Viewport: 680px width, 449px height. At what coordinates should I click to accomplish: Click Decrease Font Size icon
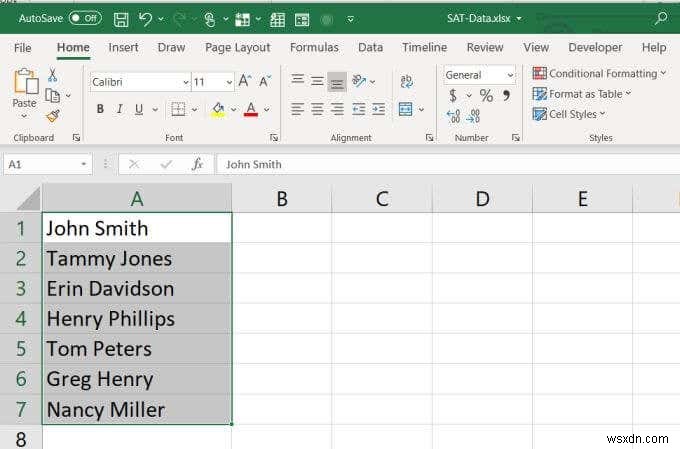pyautogui.click(x=264, y=81)
